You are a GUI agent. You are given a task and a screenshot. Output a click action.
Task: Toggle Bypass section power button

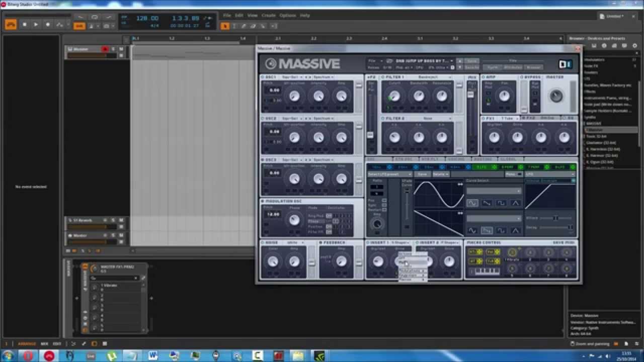click(x=523, y=77)
